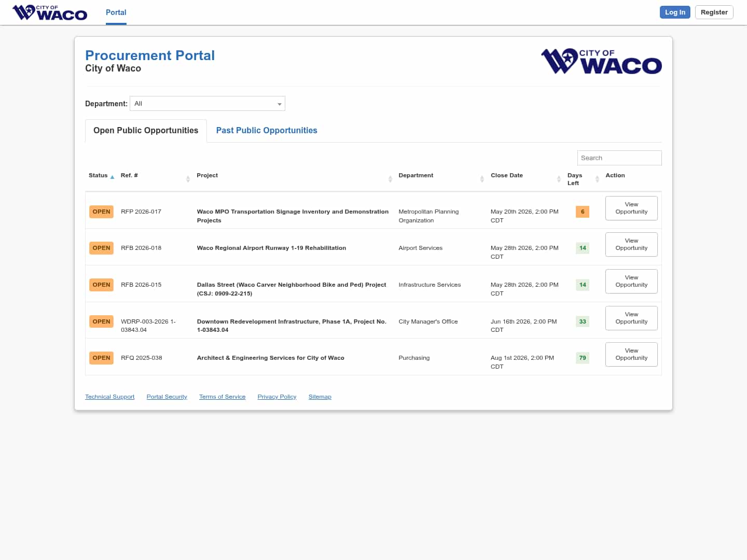The width and height of the screenshot is (747, 560).
Task: Click ref number RFQ 2025-038
Action: click(142, 358)
